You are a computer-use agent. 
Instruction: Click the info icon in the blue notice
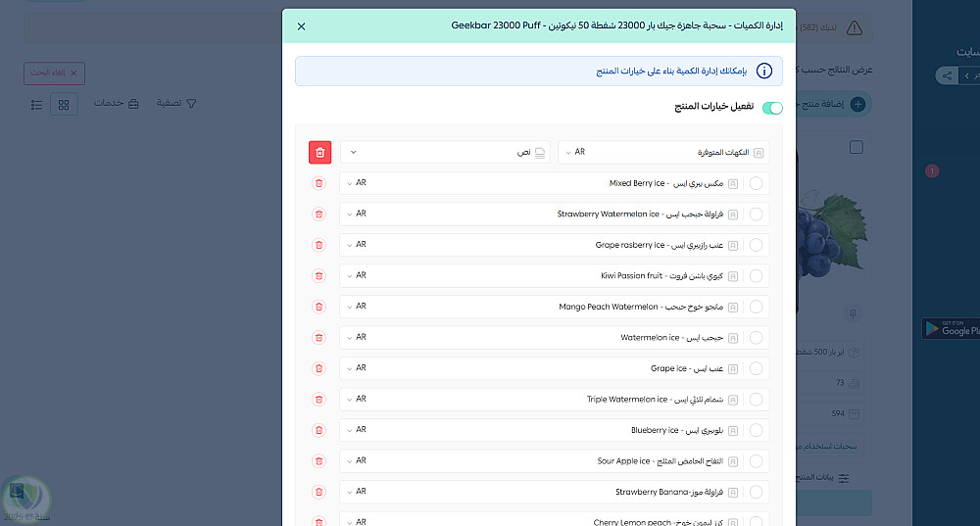763,71
